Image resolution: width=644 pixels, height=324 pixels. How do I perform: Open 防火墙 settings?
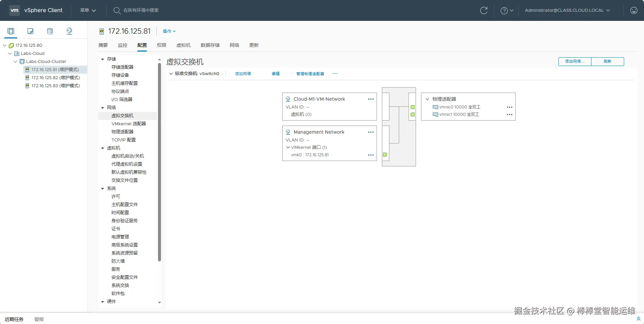pos(118,261)
